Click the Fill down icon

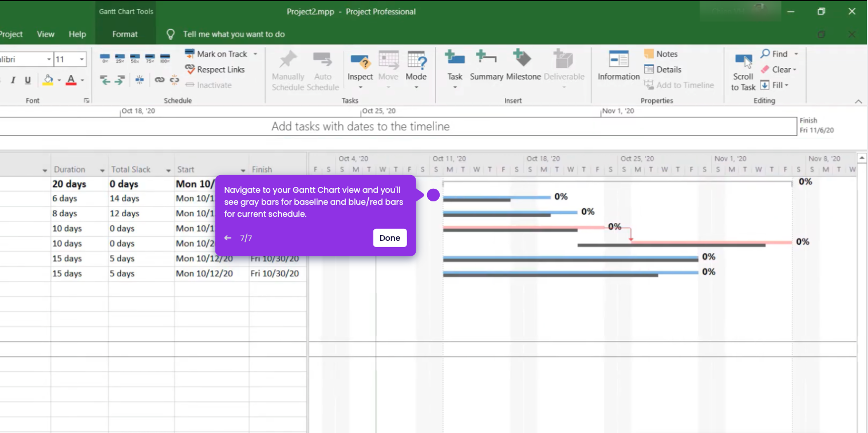pyautogui.click(x=765, y=85)
